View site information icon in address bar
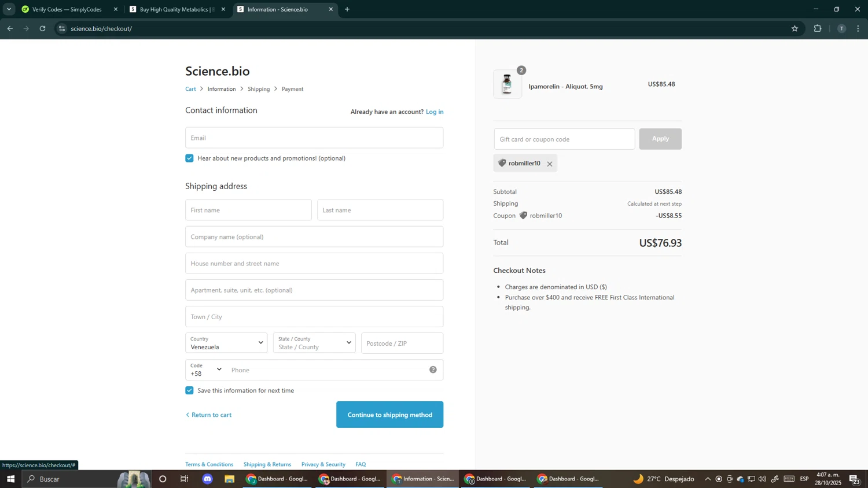868x488 pixels. point(62,28)
